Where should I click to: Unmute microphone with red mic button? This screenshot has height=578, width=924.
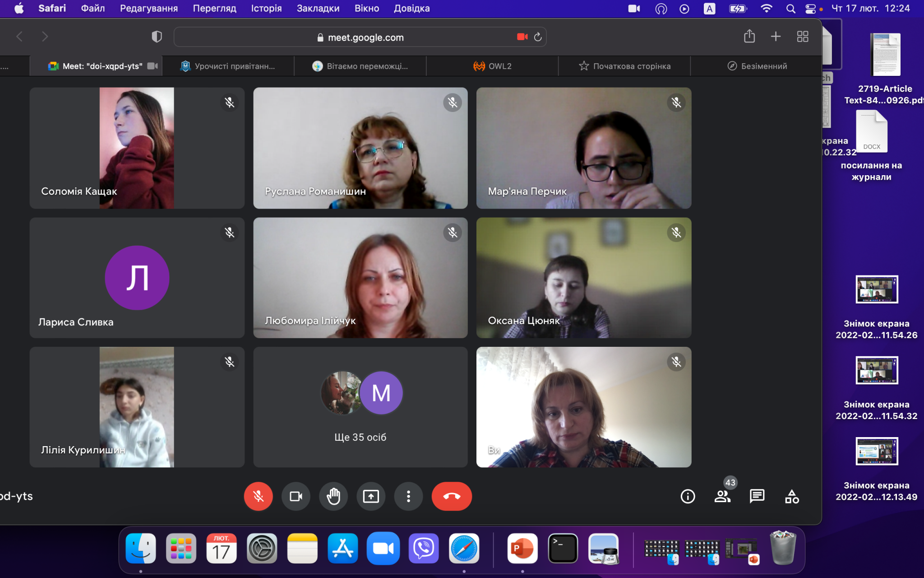click(x=259, y=496)
